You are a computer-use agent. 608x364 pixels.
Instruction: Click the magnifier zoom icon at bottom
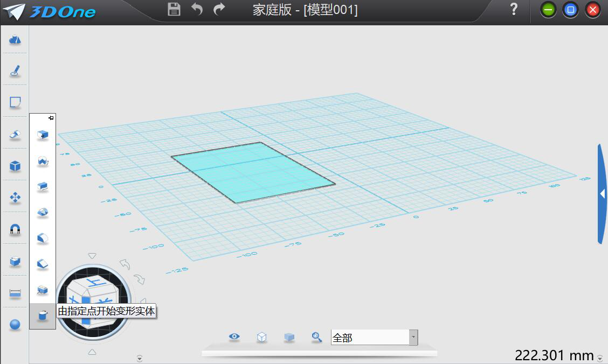316,337
